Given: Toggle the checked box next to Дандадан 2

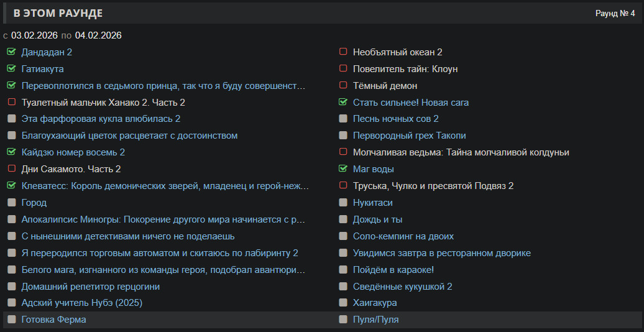Looking at the screenshot, I should coord(11,52).
